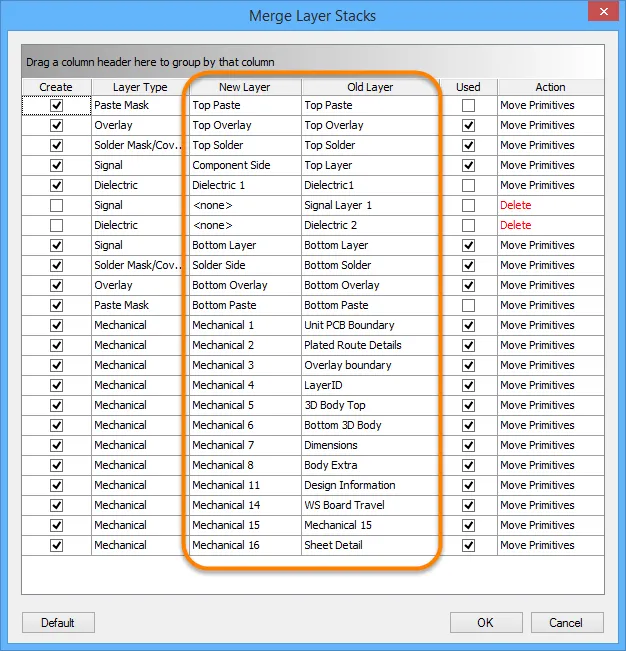Select the Mechanical 14 new layer cell
626x651 pixels.
[245, 505]
